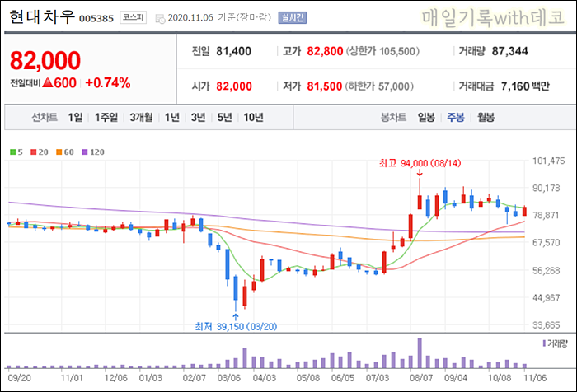This screenshot has height=392, width=577.
Task: Click the 03/06 date axis label
Action: pyautogui.click(x=229, y=378)
